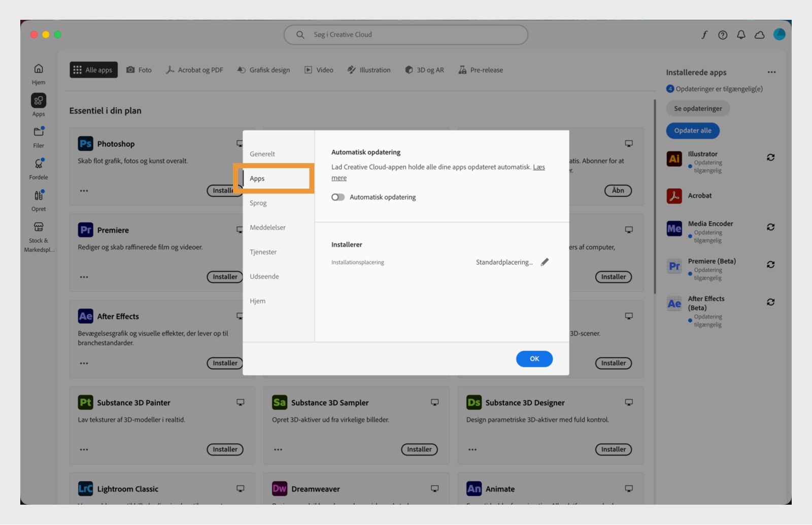This screenshot has height=525, width=812.
Task: Click the Acrobat app icon in installed list
Action: [x=674, y=195]
